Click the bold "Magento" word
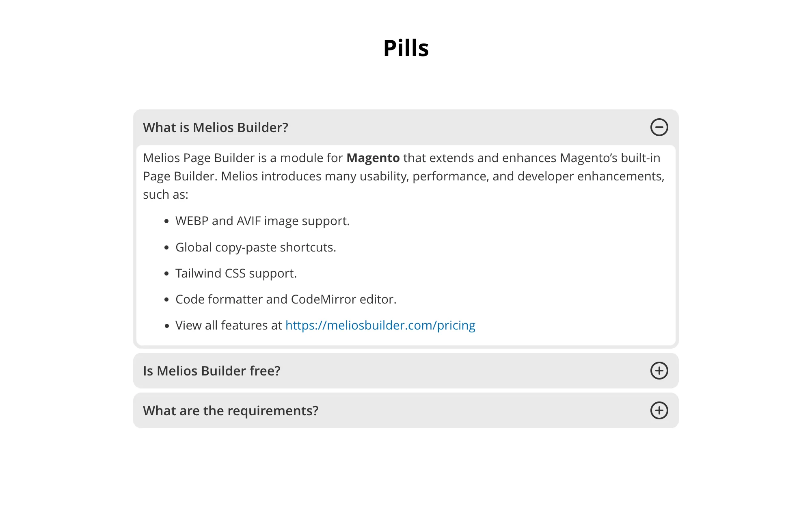Viewport: 812px width, 512px height. [x=373, y=158]
